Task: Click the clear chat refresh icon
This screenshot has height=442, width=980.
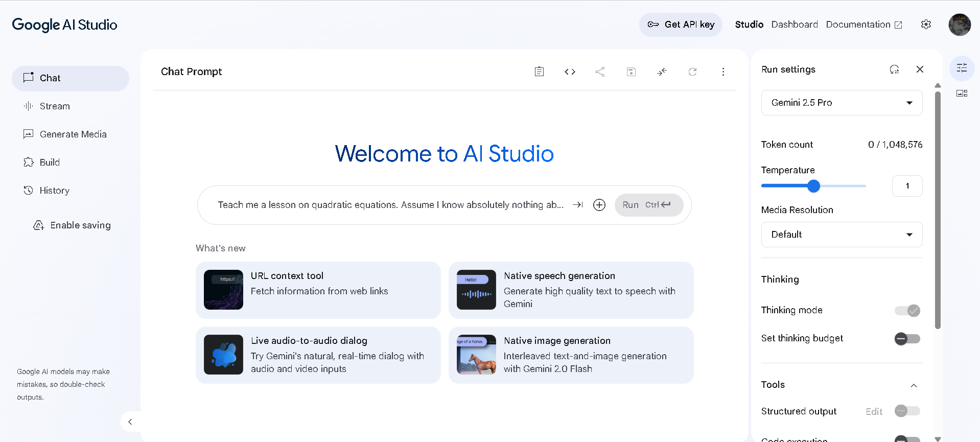Action: (692, 72)
